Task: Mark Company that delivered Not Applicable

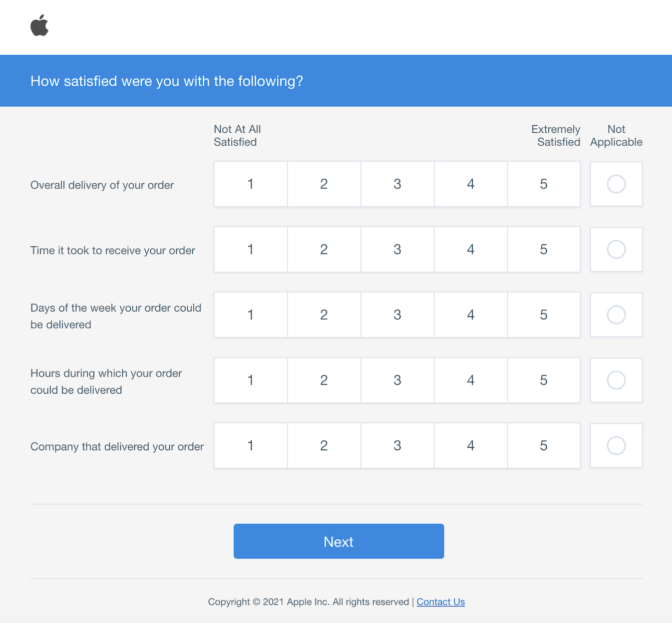Action: [616, 445]
